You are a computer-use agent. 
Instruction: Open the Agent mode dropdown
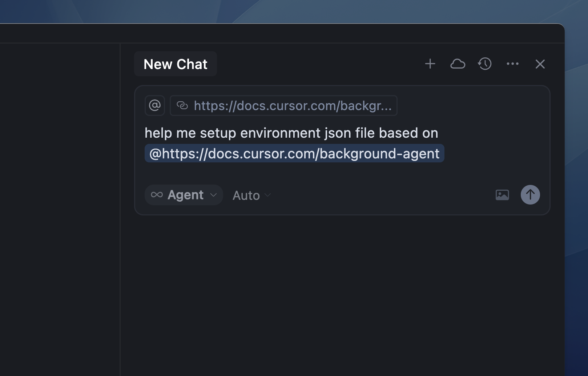click(184, 195)
